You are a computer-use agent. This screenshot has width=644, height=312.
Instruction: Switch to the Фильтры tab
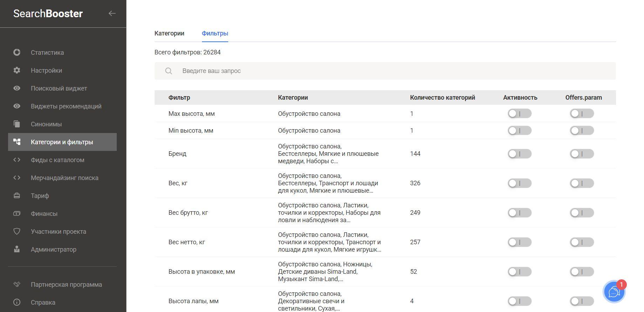[x=215, y=33]
